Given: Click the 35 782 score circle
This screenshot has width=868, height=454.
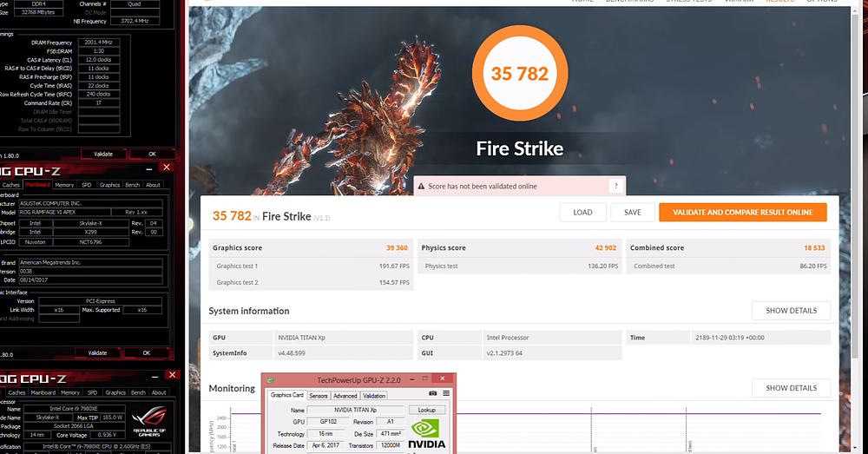Looking at the screenshot, I should click(520, 73).
